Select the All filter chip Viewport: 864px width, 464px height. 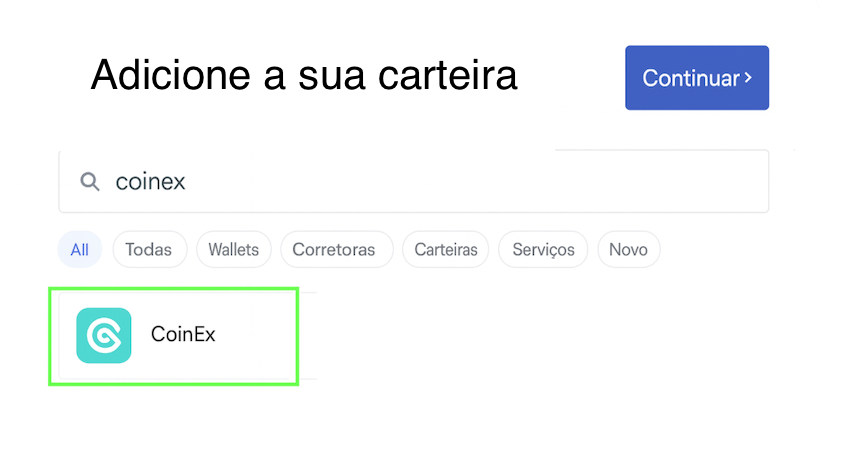(79, 250)
